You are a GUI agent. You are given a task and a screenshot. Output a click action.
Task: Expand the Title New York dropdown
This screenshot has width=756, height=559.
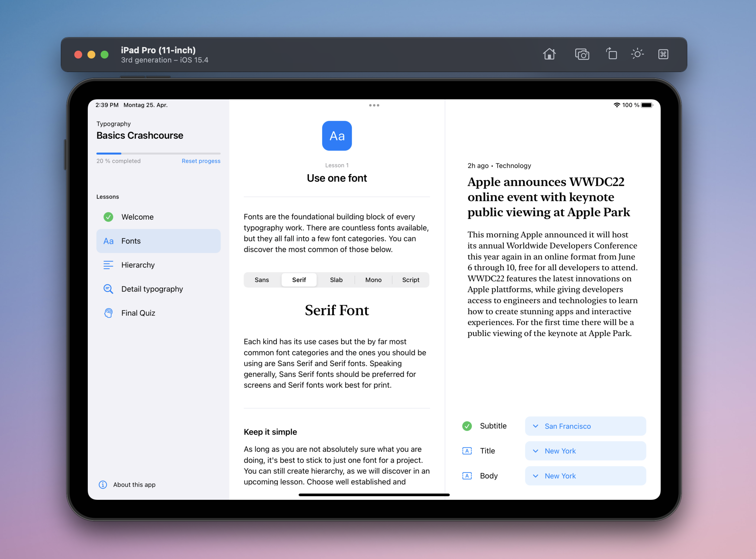click(585, 451)
